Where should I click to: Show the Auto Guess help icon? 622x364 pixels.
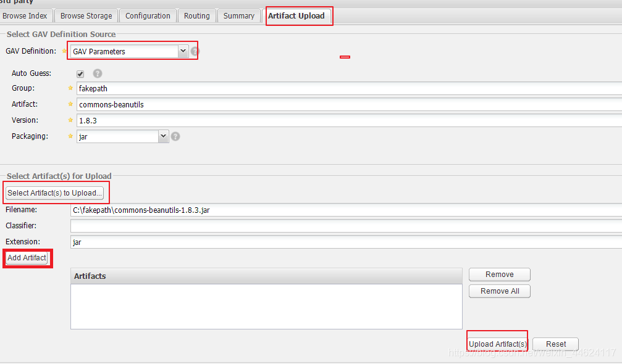point(98,73)
